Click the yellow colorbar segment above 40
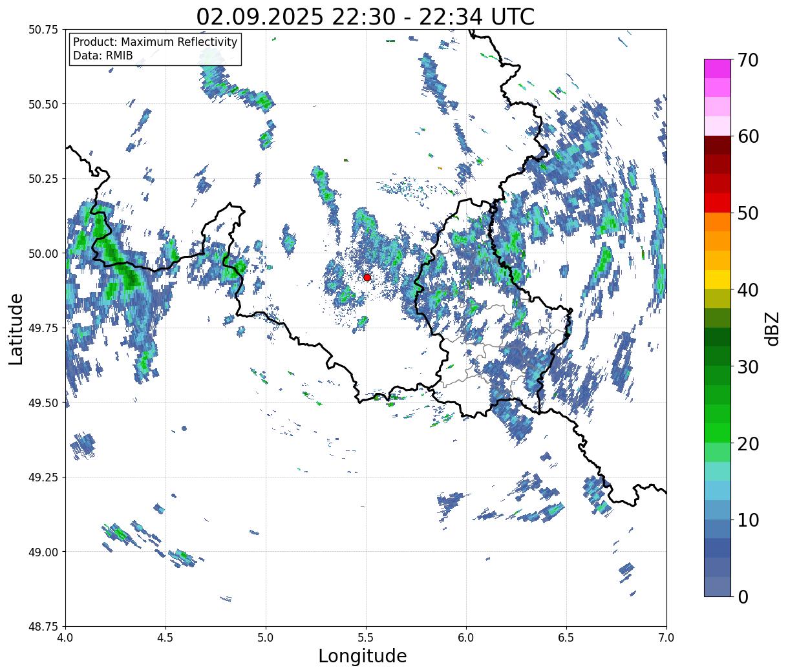788x672 pixels. (x=718, y=279)
